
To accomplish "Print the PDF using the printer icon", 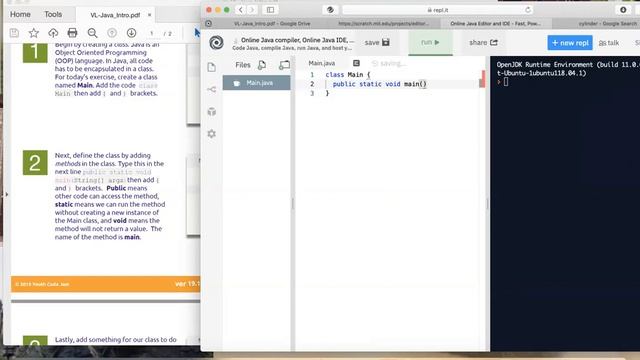I will [72, 33].
